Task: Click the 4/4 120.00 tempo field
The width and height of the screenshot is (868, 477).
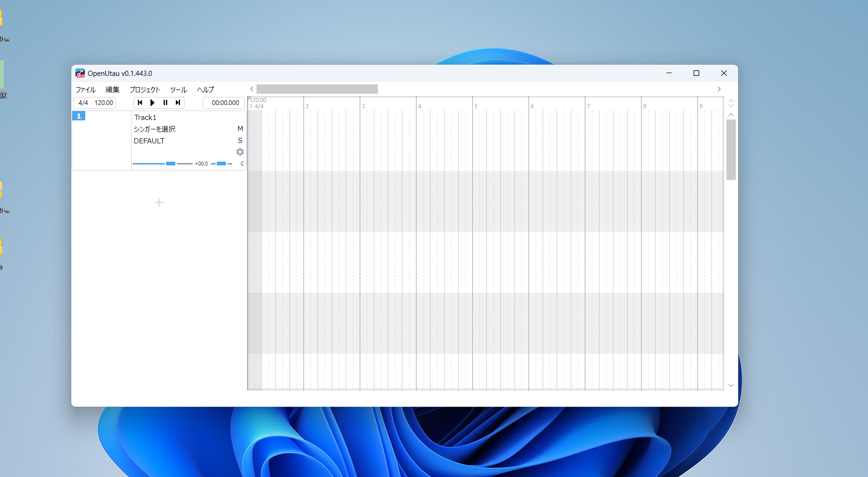Action: coord(94,103)
